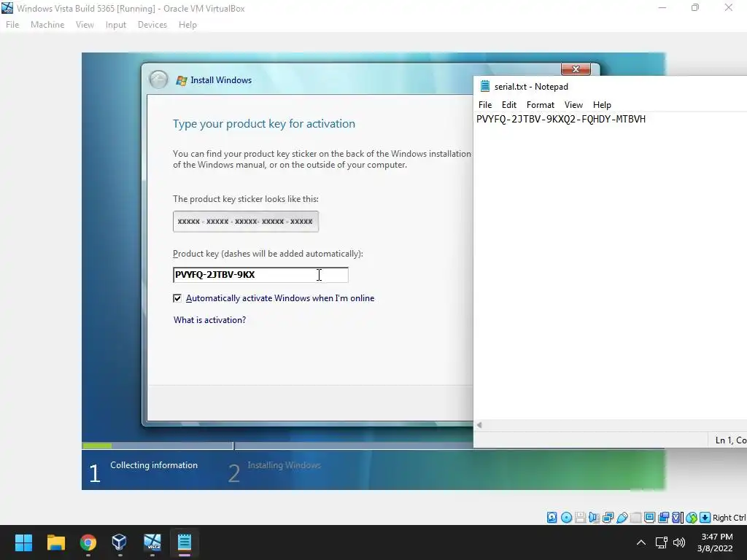Open VirtualBox Machine menu
747x560 pixels.
(47, 25)
